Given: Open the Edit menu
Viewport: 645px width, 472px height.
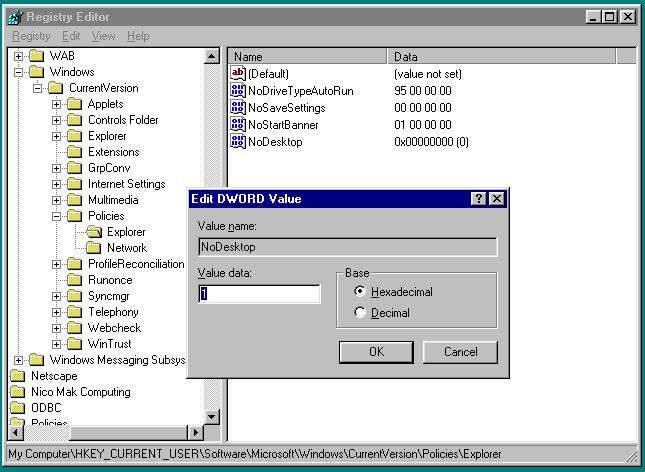Looking at the screenshot, I should [x=71, y=36].
